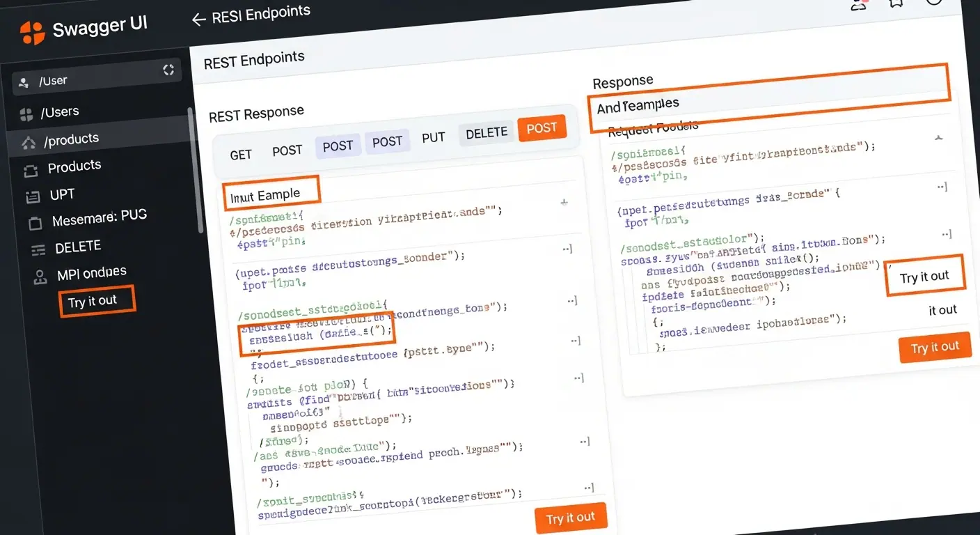980x535 pixels.
Task: Click the bracket icon in the (upet.pets row of Response panel
Action: click(x=942, y=187)
